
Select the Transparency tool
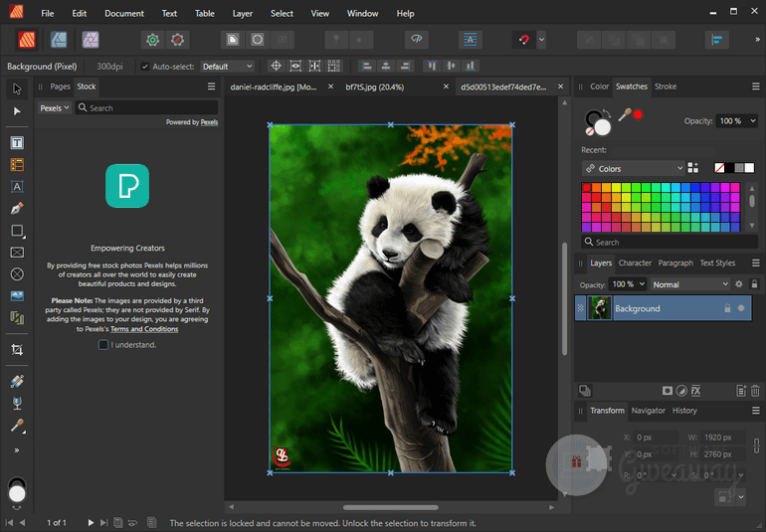point(17,403)
